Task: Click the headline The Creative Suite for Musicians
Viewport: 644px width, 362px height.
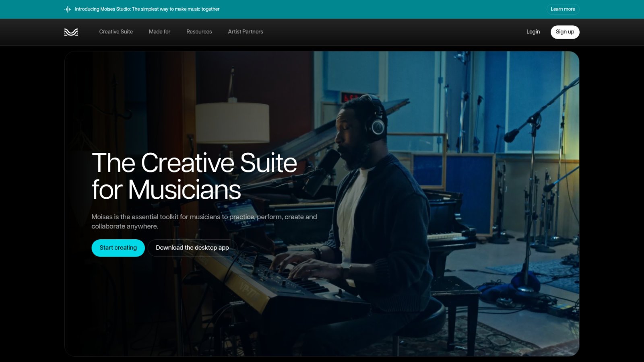Action: click(x=194, y=176)
